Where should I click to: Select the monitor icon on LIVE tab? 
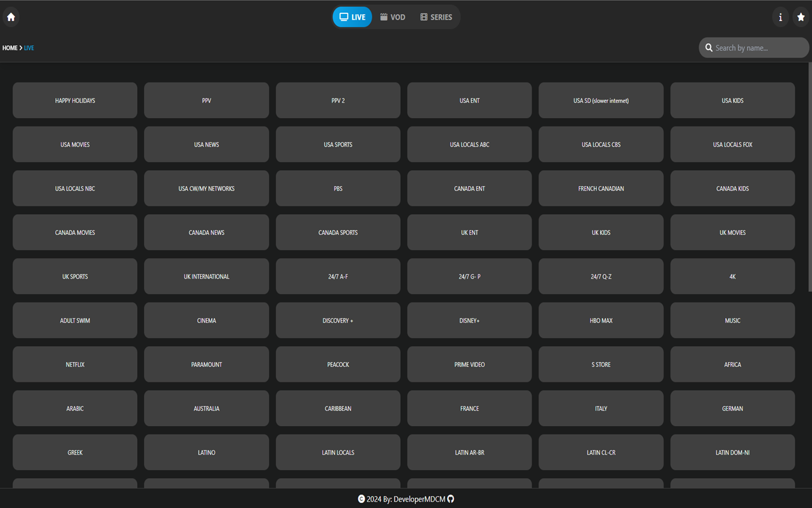click(x=343, y=17)
